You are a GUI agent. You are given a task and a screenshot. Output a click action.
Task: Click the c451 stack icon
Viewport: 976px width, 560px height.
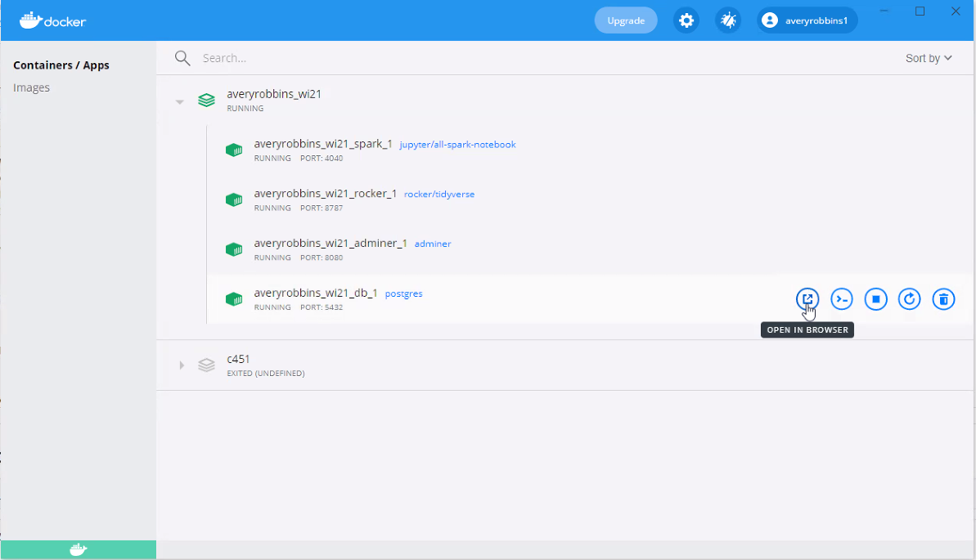tap(207, 365)
